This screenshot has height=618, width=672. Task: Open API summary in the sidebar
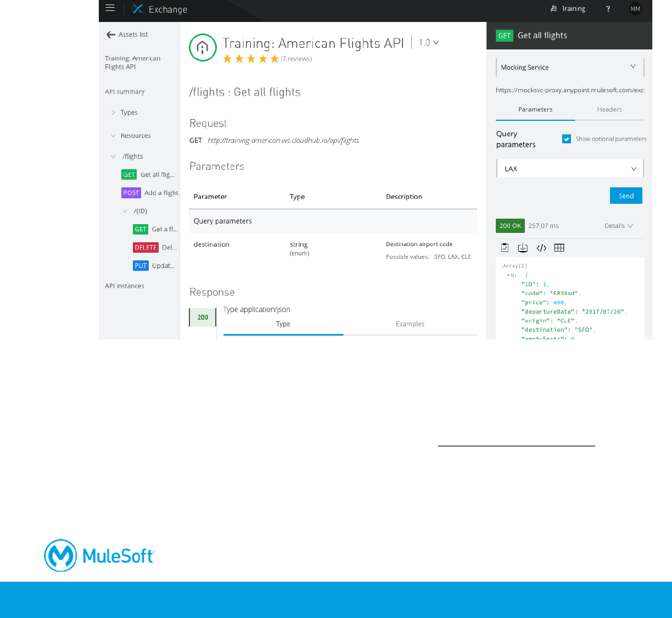click(x=125, y=92)
